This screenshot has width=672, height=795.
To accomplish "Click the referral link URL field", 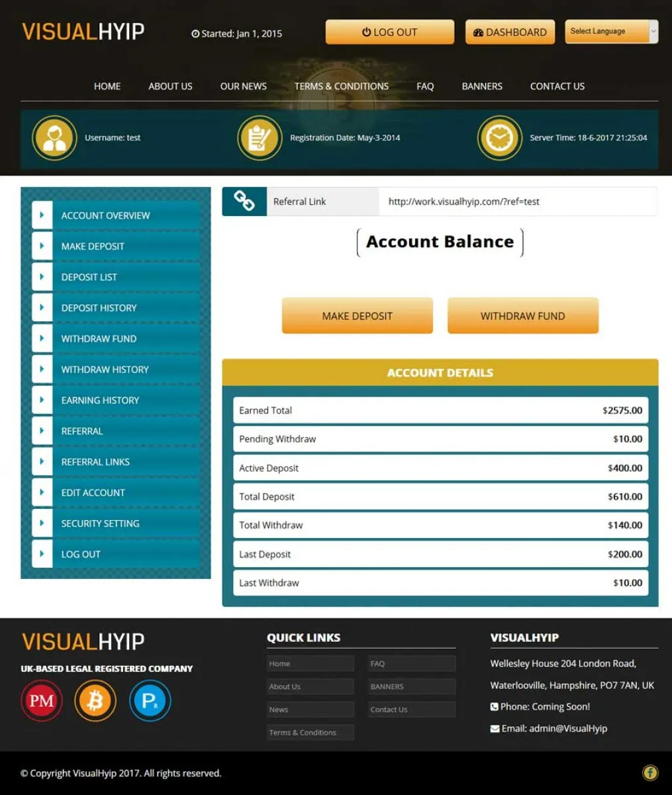I will click(518, 201).
